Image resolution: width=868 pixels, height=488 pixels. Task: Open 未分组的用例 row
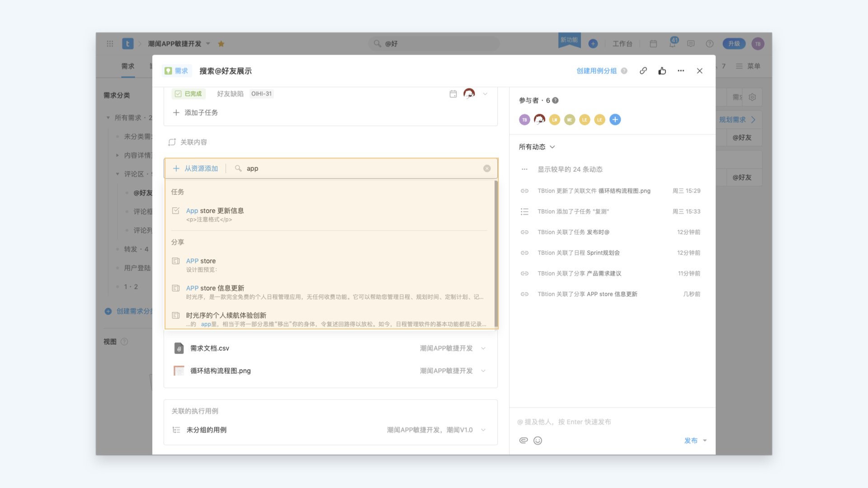click(330, 430)
